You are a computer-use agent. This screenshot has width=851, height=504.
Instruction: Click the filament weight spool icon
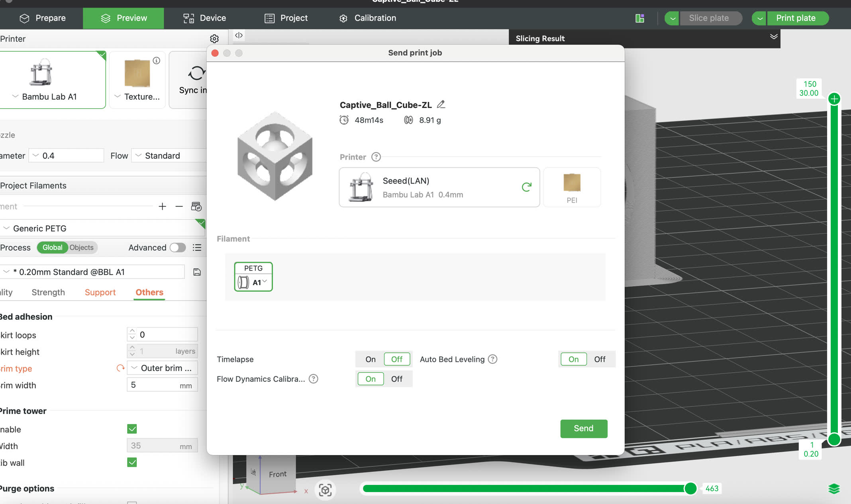pos(408,120)
